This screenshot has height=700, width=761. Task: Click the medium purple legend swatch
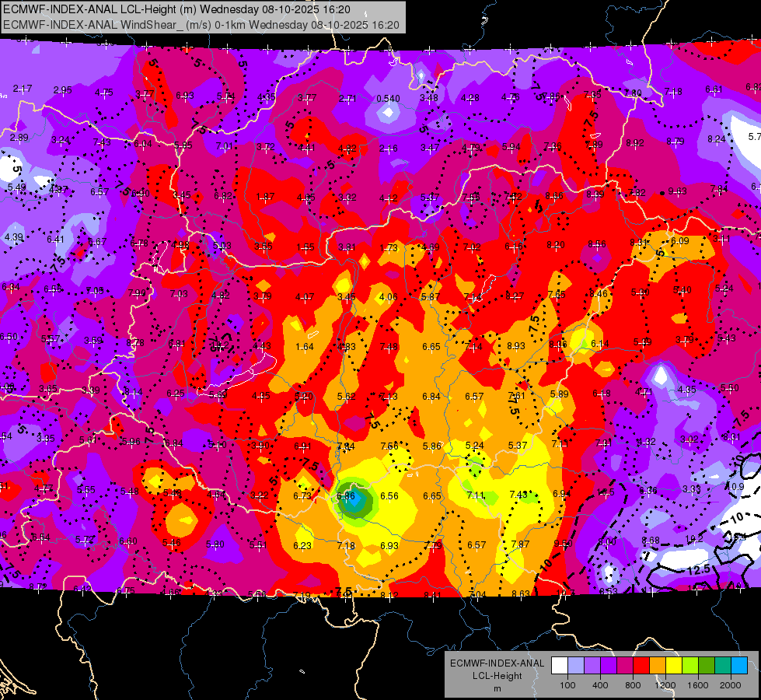point(592,666)
